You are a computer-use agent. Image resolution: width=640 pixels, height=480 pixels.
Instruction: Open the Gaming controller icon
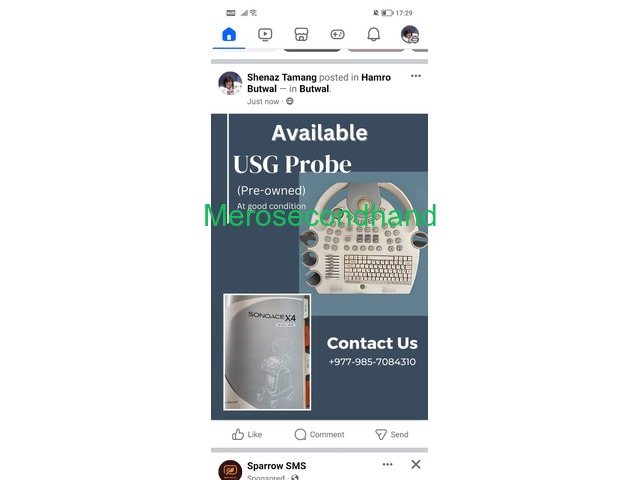[x=338, y=34]
